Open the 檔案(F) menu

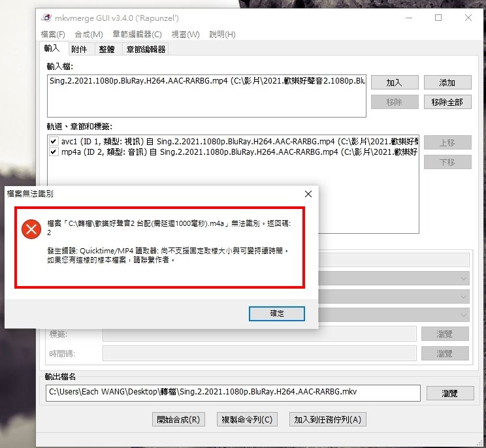53,34
